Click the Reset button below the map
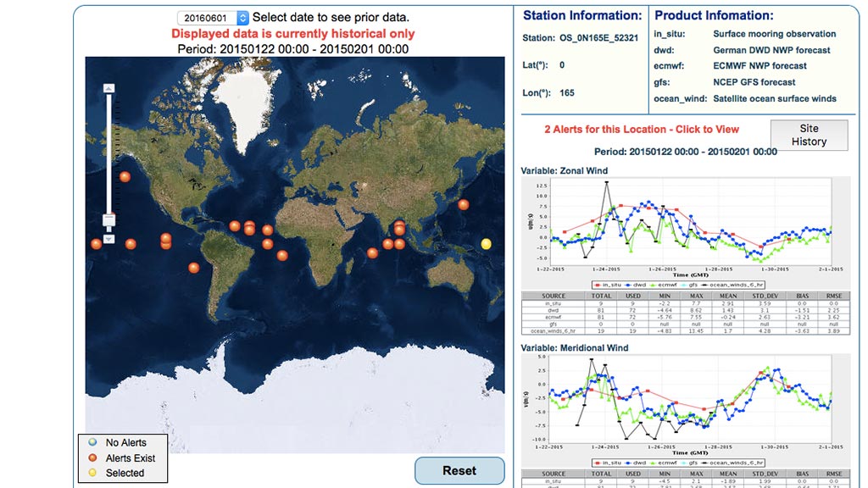Screen dimensions: 868x488 (459, 470)
